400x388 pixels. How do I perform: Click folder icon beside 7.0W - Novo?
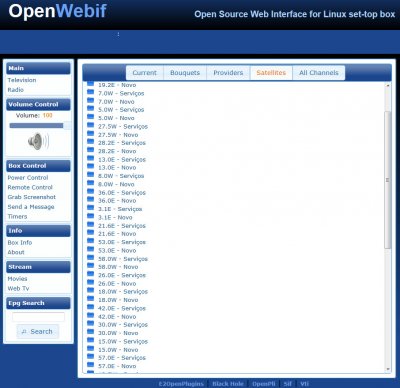point(90,100)
